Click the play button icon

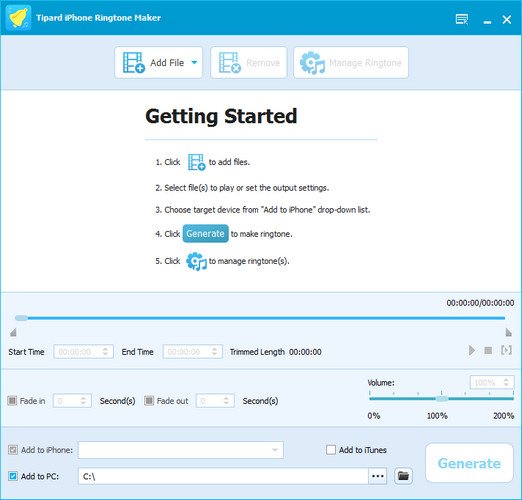pyautogui.click(x=471, y=350)
